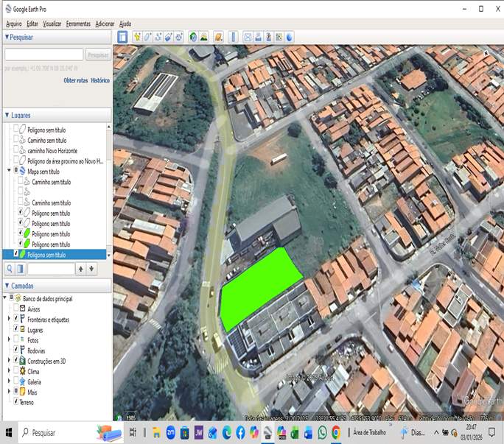This screenshot has height=444, width=504.
Task: Collapse 'Mapa sem título' folder
Action: pos(9,170)
